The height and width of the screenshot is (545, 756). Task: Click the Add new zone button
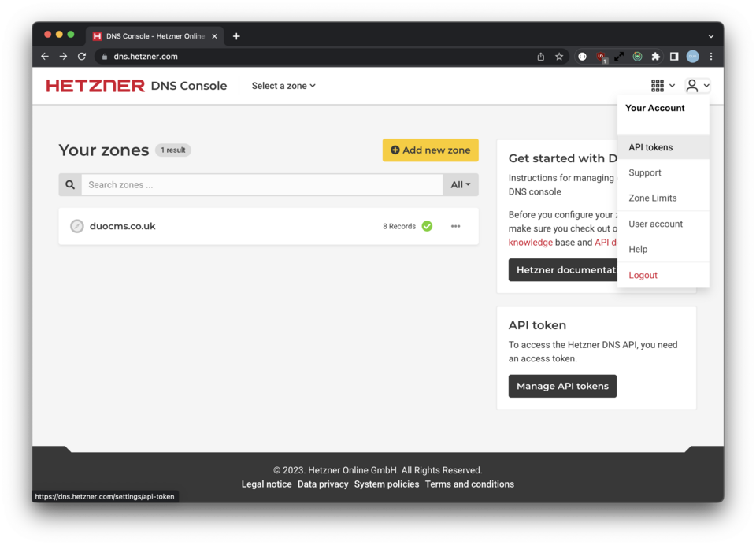click(431, 150)
